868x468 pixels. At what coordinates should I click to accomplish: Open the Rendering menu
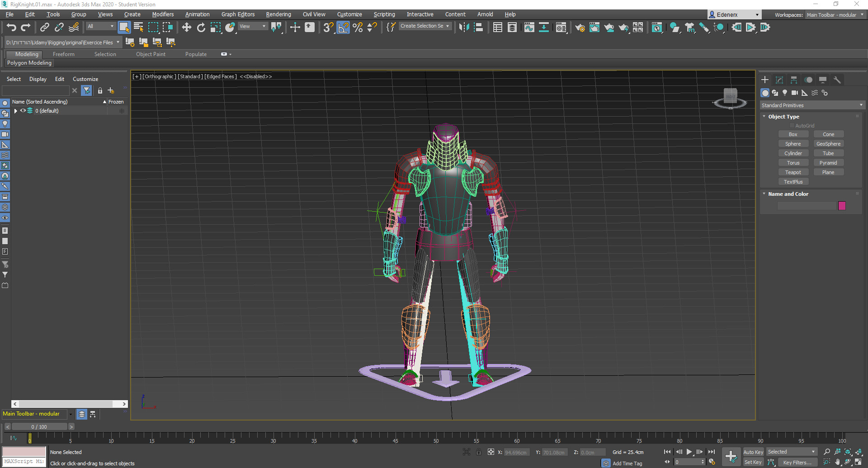click(278, 14)
